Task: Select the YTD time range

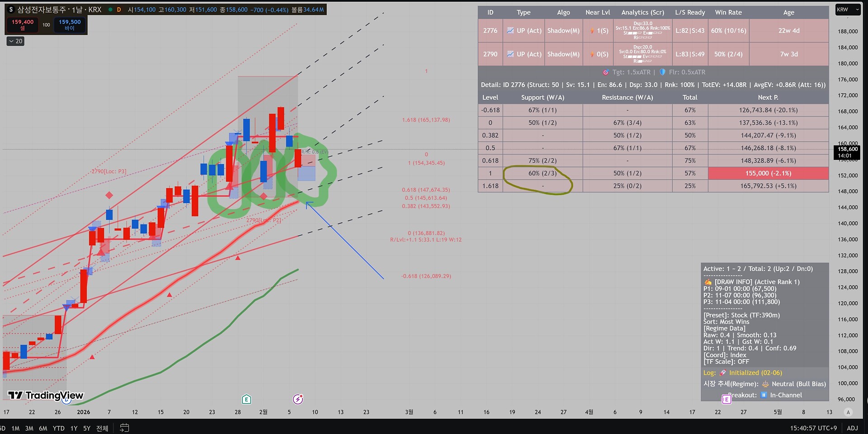Action: tap(58, 428)
